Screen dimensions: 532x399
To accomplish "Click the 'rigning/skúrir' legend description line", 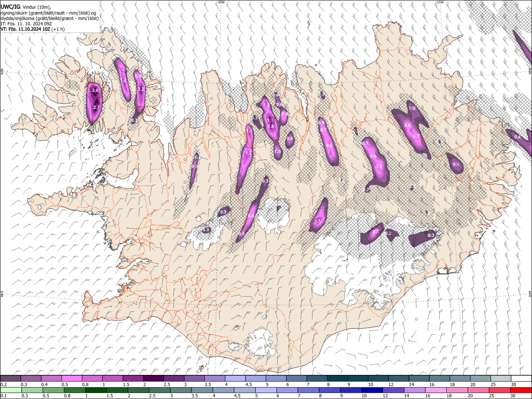I will (48, 13).
